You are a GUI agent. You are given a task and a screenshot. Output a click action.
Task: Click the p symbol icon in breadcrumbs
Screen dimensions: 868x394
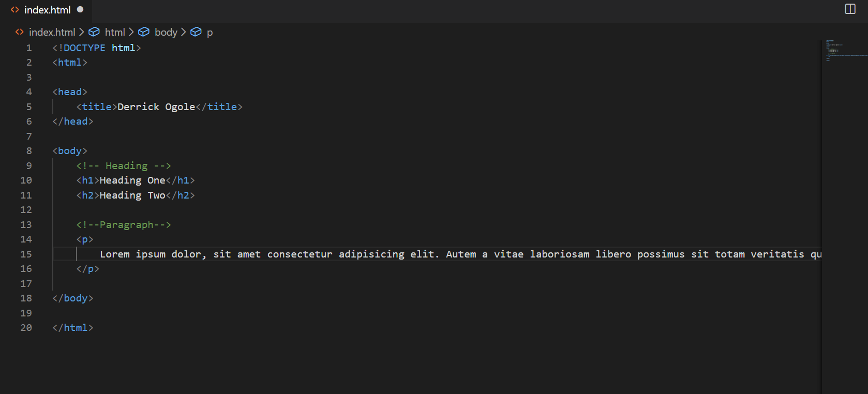(196, 32)
